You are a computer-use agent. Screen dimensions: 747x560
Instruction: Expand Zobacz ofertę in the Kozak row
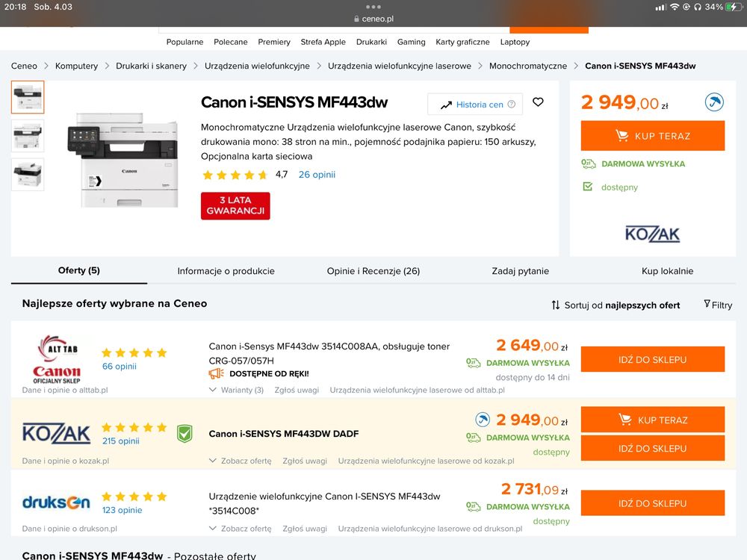(x=240, y=461)
